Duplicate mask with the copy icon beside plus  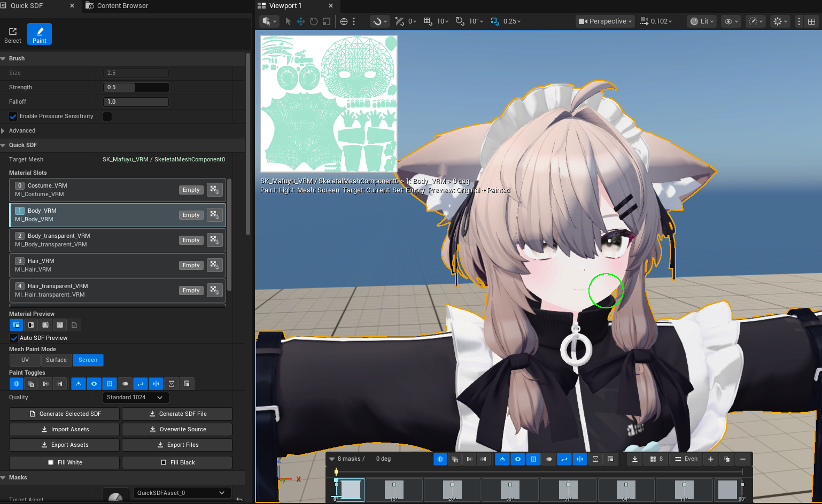tap(726, 459)
